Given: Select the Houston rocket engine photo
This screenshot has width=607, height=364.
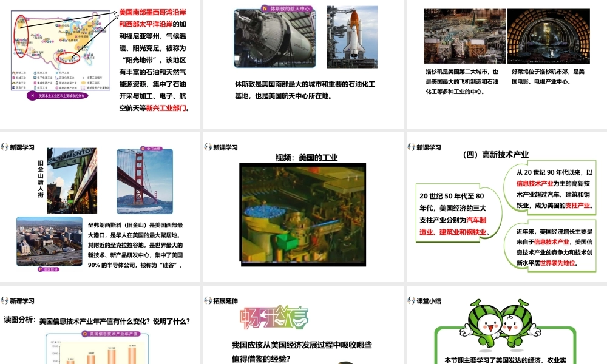Looking at the screenshot, I should tap(275, 38).
